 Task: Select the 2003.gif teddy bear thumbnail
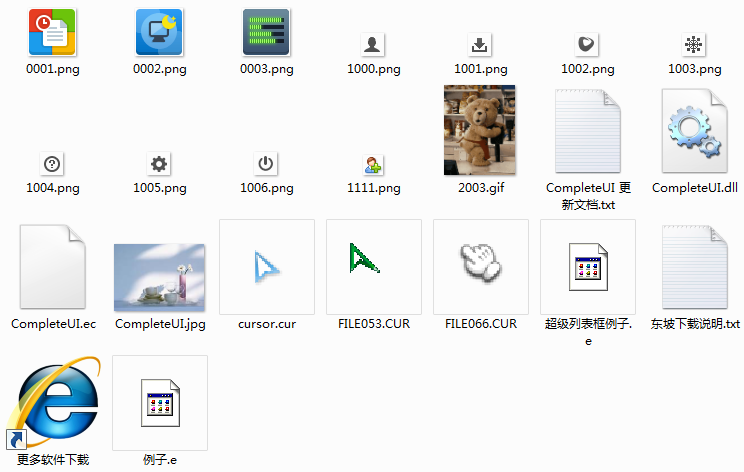pyautogui.click(x=480, y=130)
